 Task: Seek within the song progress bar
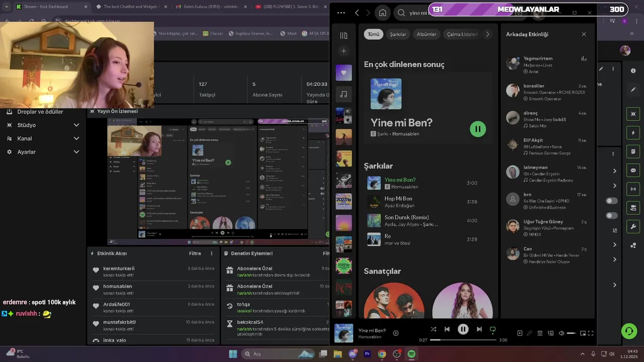[x=463, y=340]
